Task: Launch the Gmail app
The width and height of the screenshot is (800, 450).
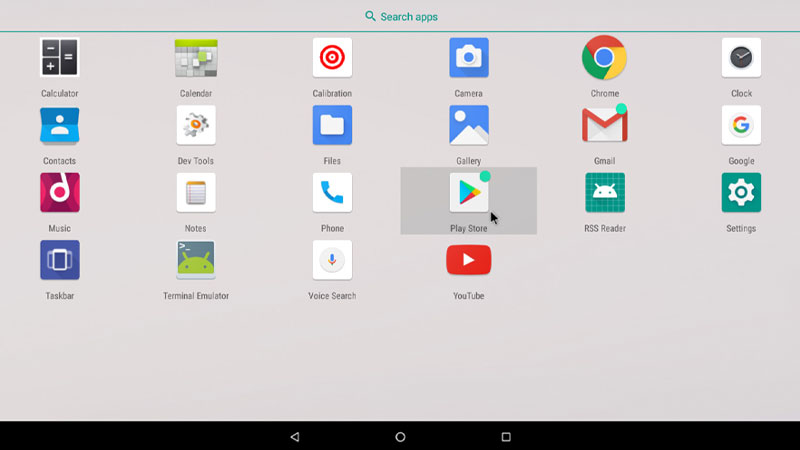Action: click(x=605, y=124)
